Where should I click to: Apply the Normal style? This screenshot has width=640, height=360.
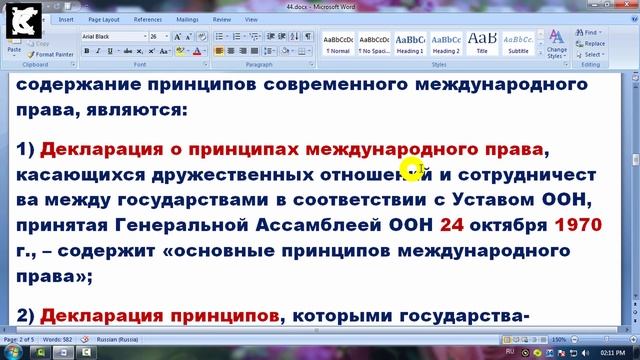(338, 44)
